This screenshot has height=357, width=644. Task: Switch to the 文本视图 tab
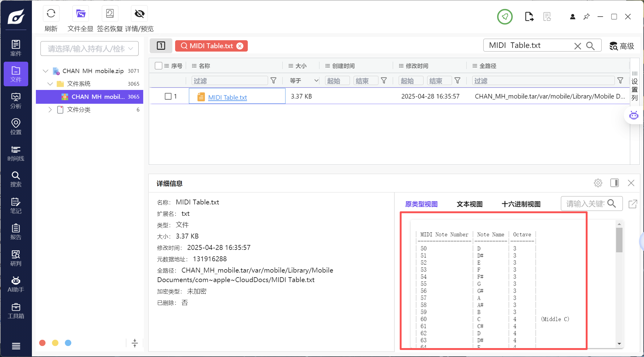(470, 204)
